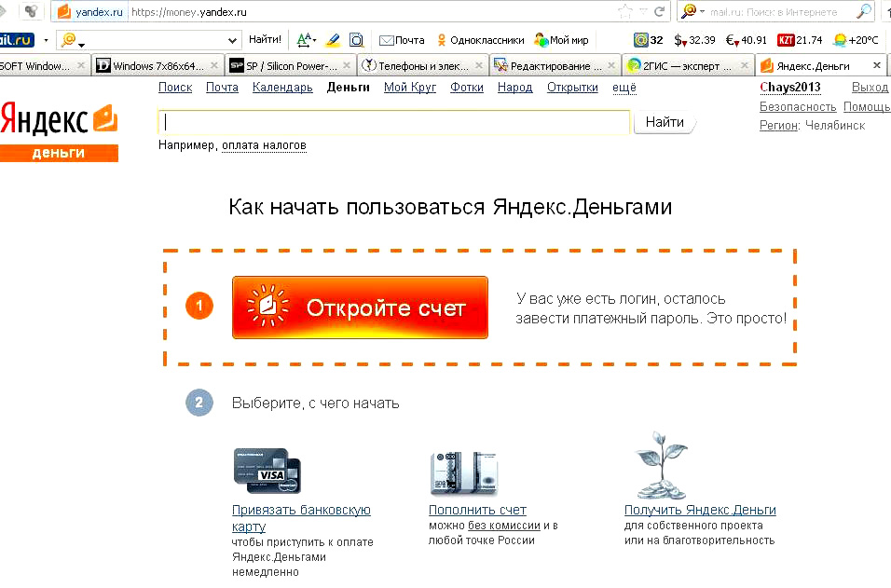The image size is (891, 588).
Task: Click the highlighter pen toolbar icon
Action: (x=333, y=40)
